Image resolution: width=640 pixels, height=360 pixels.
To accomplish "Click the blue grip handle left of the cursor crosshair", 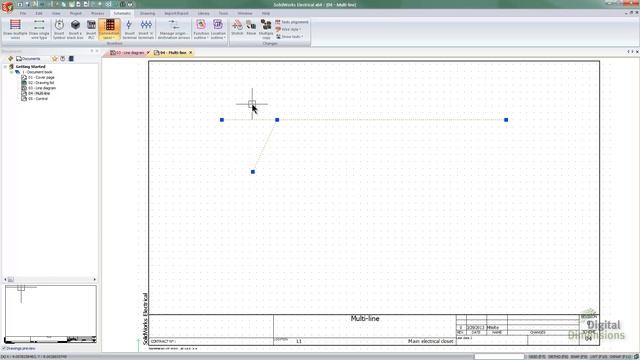I will coord(222,120).
